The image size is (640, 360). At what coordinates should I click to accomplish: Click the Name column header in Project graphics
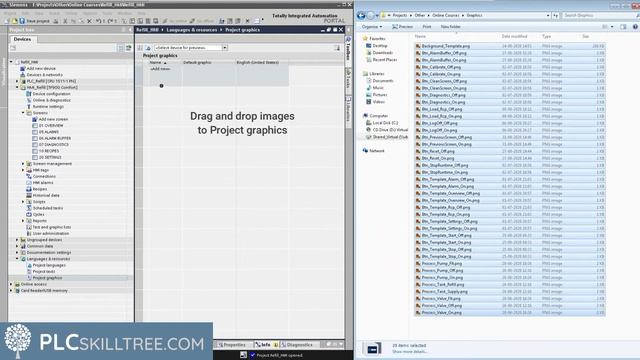[156, 62]
